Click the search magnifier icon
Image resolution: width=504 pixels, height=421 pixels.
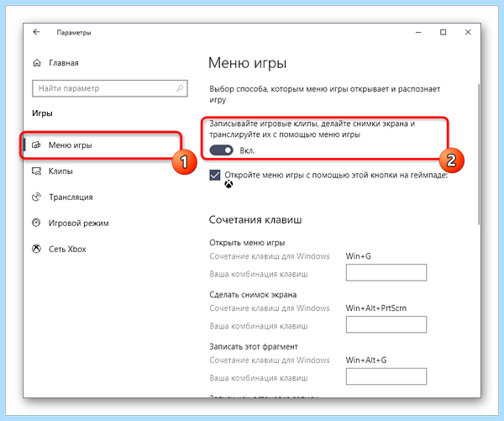pyautogui.click(x=180, y=87)
